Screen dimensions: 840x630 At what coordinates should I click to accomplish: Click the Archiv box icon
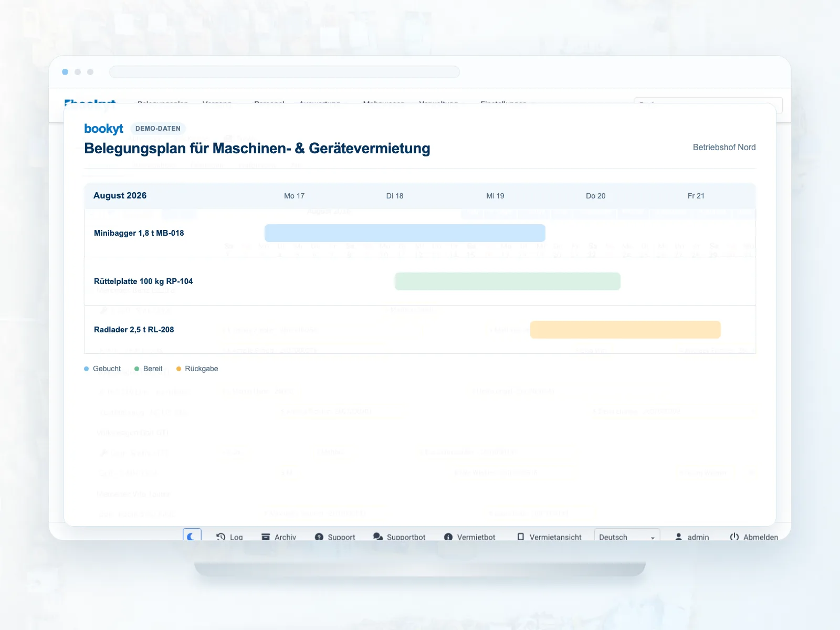point(266,537)
